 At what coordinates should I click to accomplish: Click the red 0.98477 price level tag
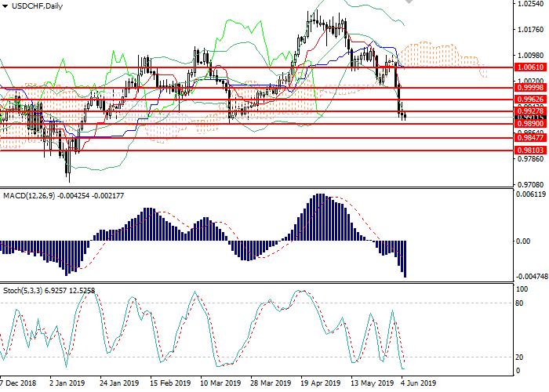pos(530,137)
